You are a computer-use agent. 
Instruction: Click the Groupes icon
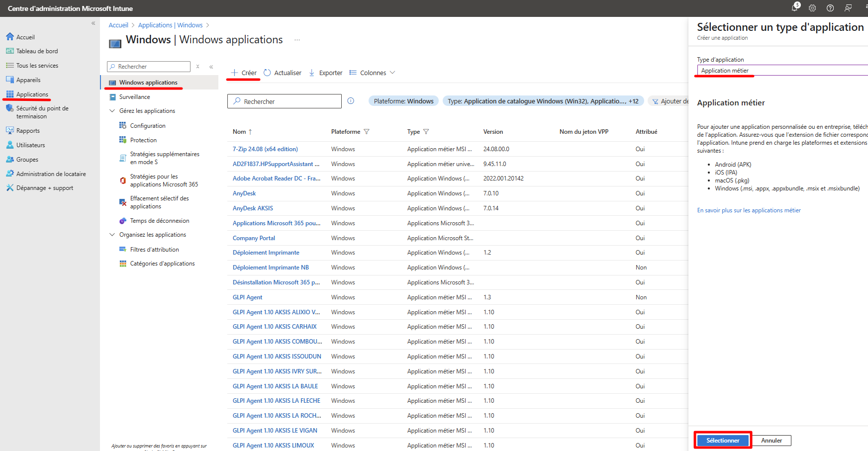(10, 159)
